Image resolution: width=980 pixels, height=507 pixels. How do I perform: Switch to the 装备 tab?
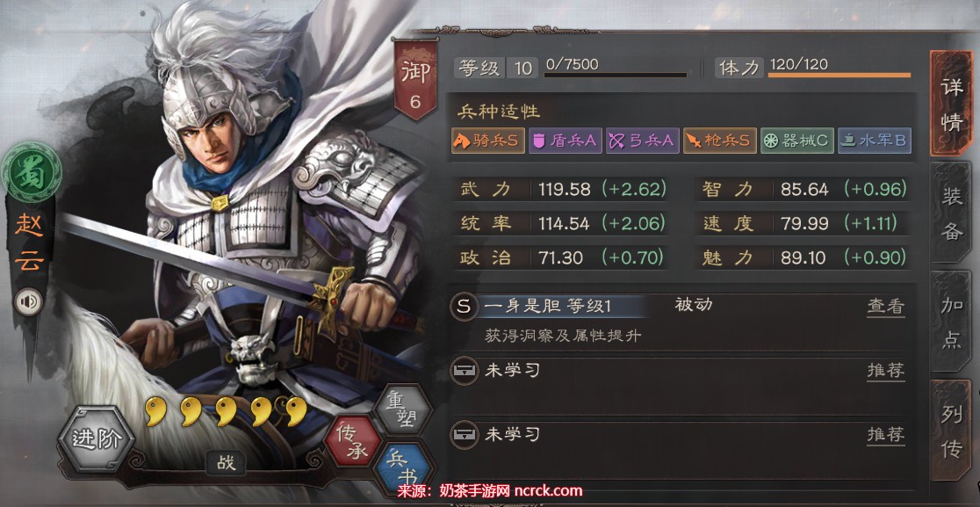(951, 214)
